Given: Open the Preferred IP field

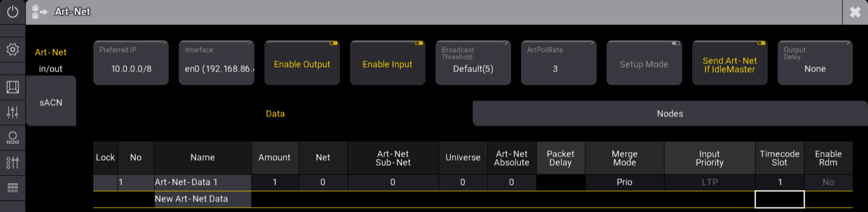Looking at the screenshot, I should click(x=131, y=63).
